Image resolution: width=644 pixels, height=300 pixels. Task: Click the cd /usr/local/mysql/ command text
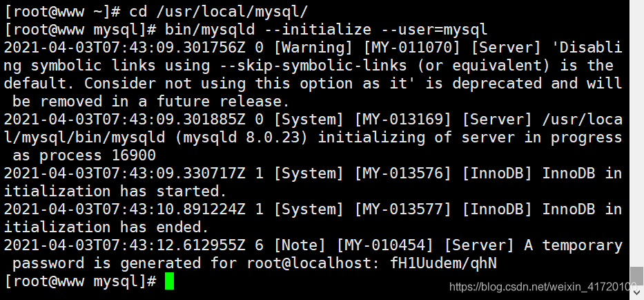[x=219, y=12]
